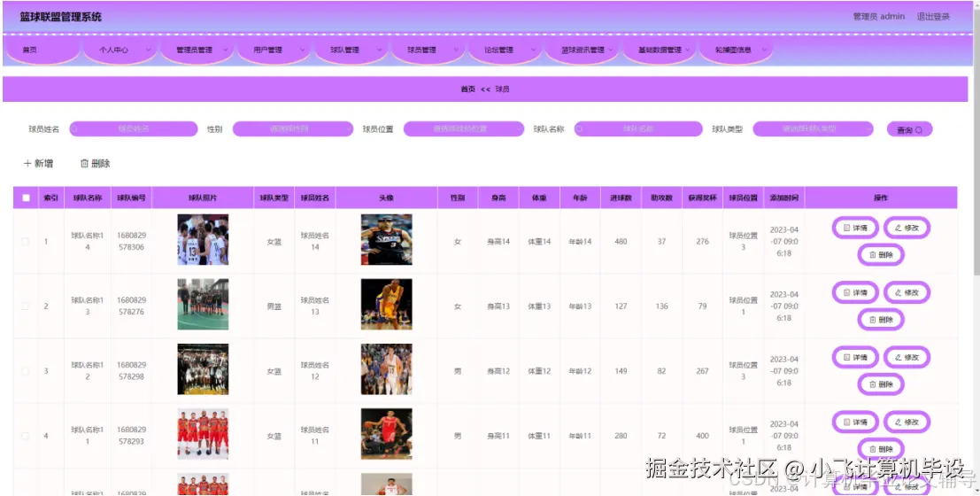Focus the 球队名称 search input
Image resolution: width=980 pixels, height=496 pixels.
[638, 128]
